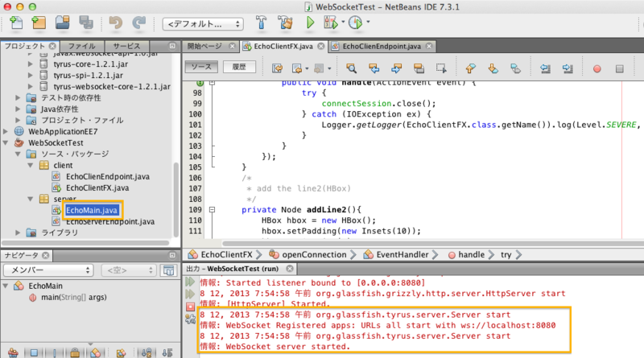Screen dimensions: 644x358
Task: Select EchoMain.java in the project tree
Action: click(x=91, y=210)
